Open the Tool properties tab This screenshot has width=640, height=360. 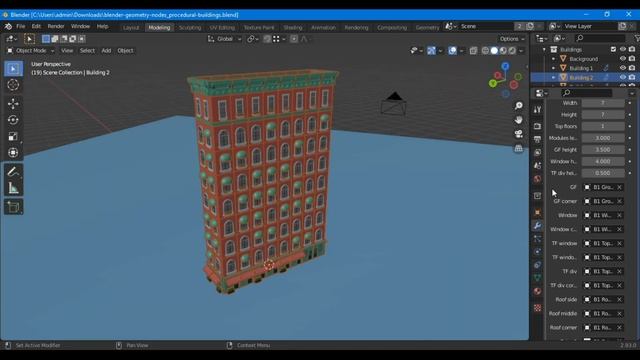[537, 110]
